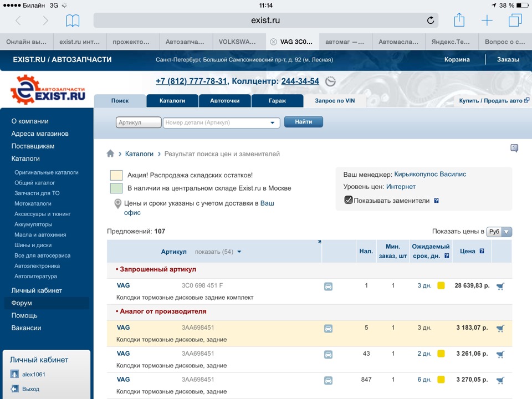Open help icon beside Цена header

pos(482,251)
